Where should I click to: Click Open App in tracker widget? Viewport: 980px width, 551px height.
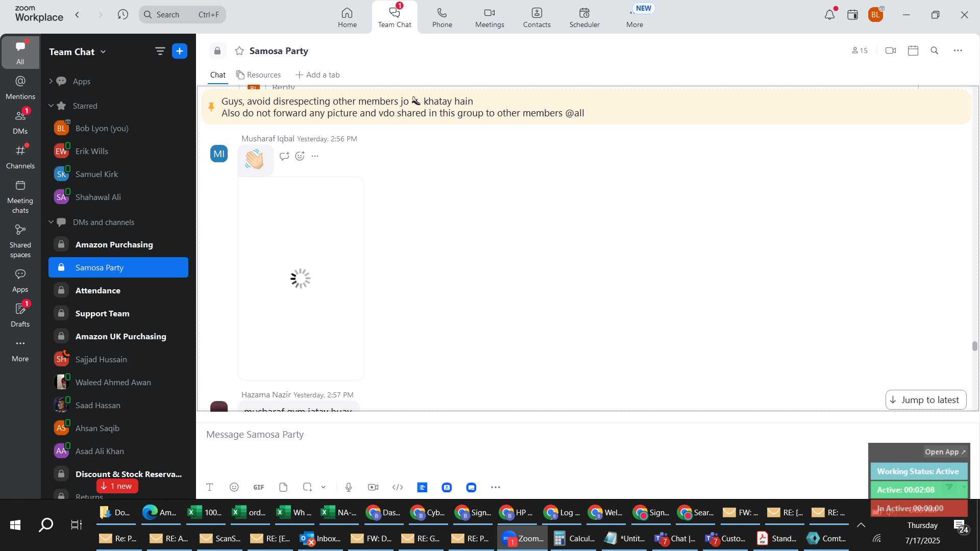pyautogui.click(x=945, y=452)
